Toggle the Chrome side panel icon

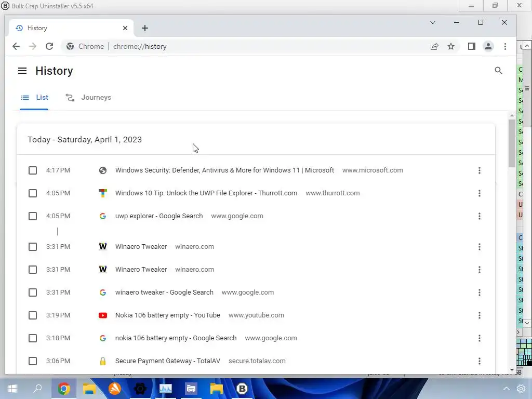[472, 46]
